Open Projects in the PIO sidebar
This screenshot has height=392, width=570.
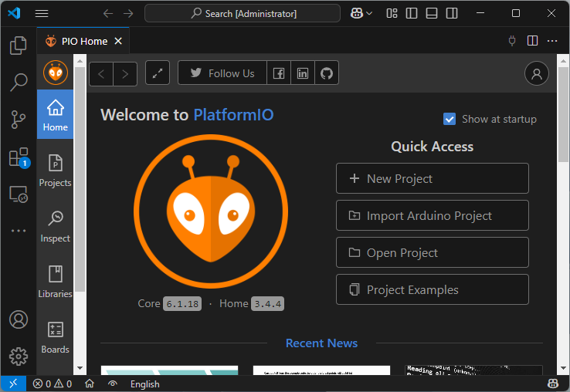pyautogui.click(x=56, y=171)
